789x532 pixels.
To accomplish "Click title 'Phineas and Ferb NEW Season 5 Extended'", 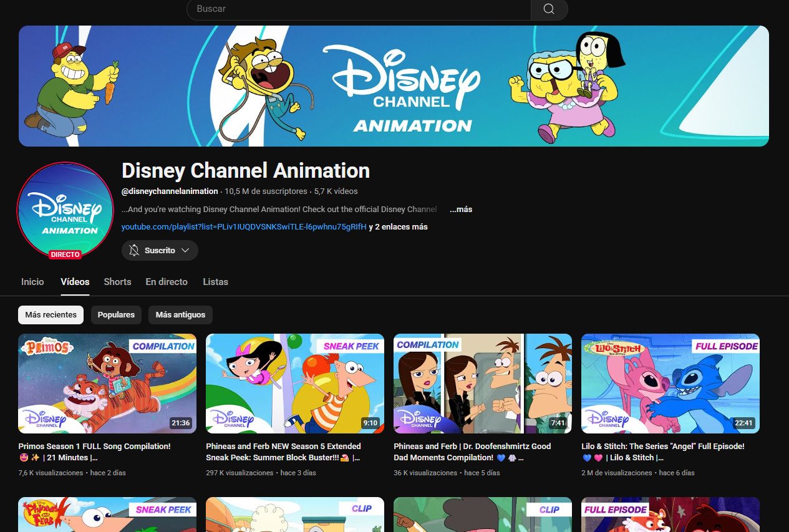I will point(283,447).
